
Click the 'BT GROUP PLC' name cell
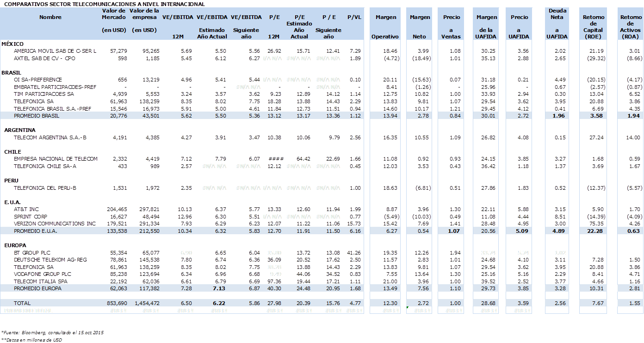(32, 253)
